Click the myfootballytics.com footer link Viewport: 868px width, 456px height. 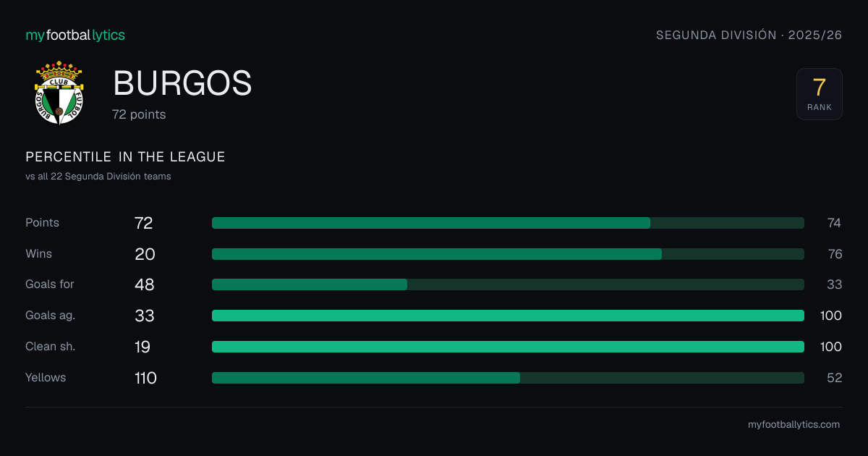(793, 425)
